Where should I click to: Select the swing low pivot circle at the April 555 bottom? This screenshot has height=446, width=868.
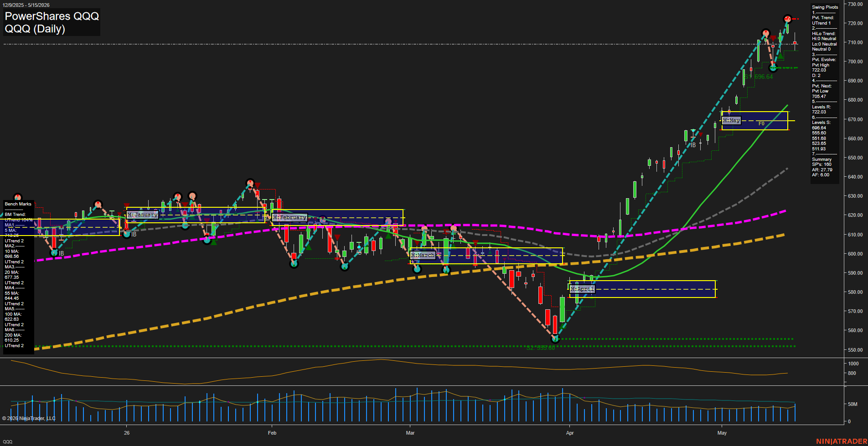(555, 338)
